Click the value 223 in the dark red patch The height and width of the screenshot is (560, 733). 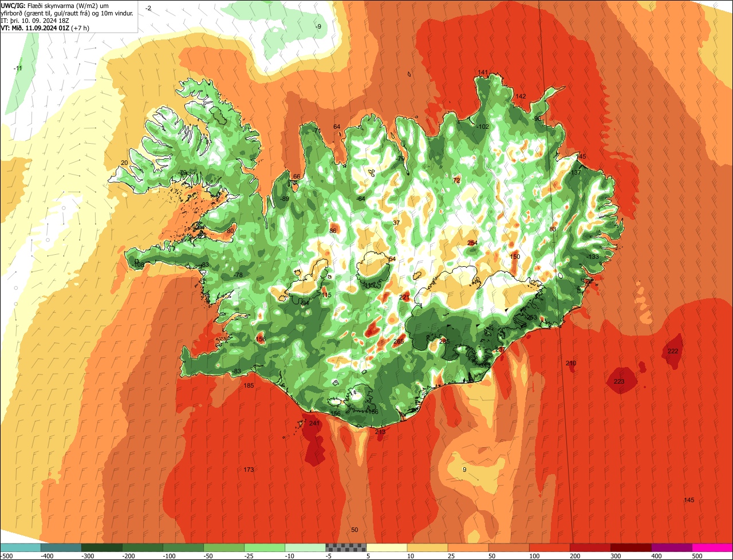click(619, 381)
